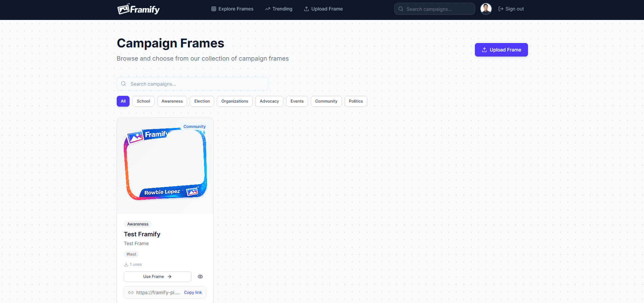This screenshot has height=303, width=644.
Task: Open Upload Frame in the navigation bar
Action: click(x=323, y=9)
